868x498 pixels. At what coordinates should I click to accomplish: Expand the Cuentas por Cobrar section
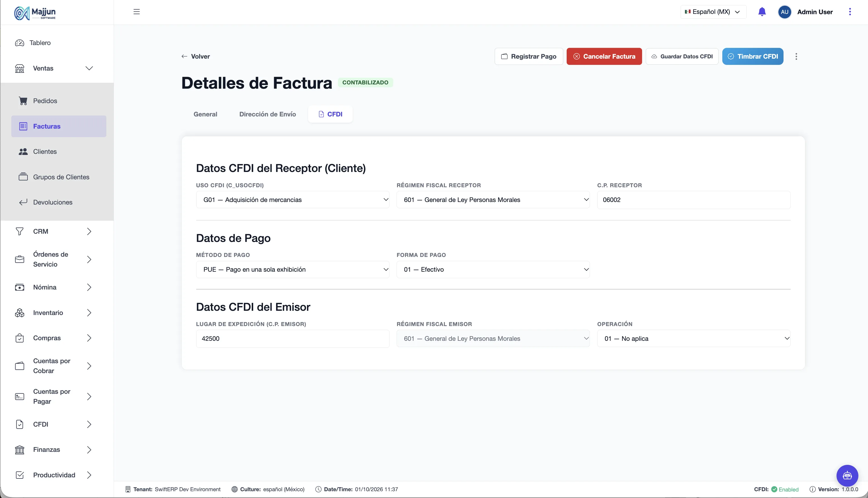[x=57, y=366]
